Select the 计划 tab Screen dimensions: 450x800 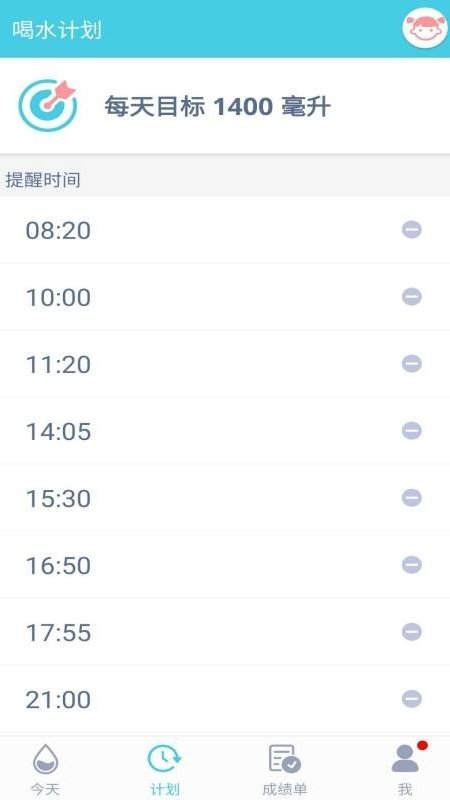[x=164, y=770]
